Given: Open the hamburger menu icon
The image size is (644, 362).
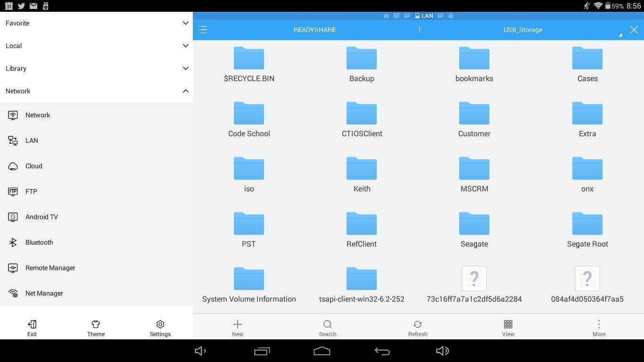Looking at the screenshot, I should pyautogui.click(x=203, y=30).
